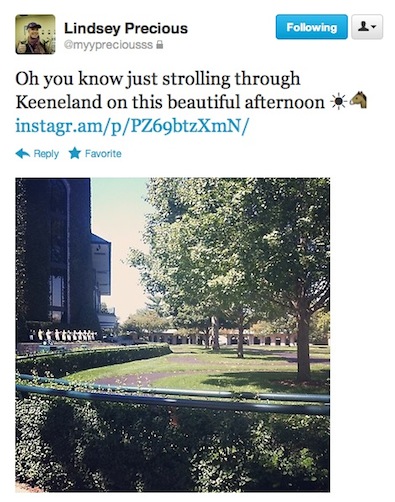The image size is (395, 502).
Task: Select the Reply text label
Action: (46, 154)
